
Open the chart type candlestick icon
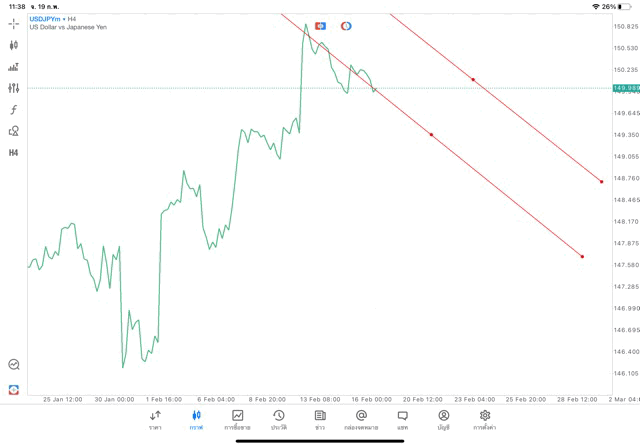tap(14, 45)
